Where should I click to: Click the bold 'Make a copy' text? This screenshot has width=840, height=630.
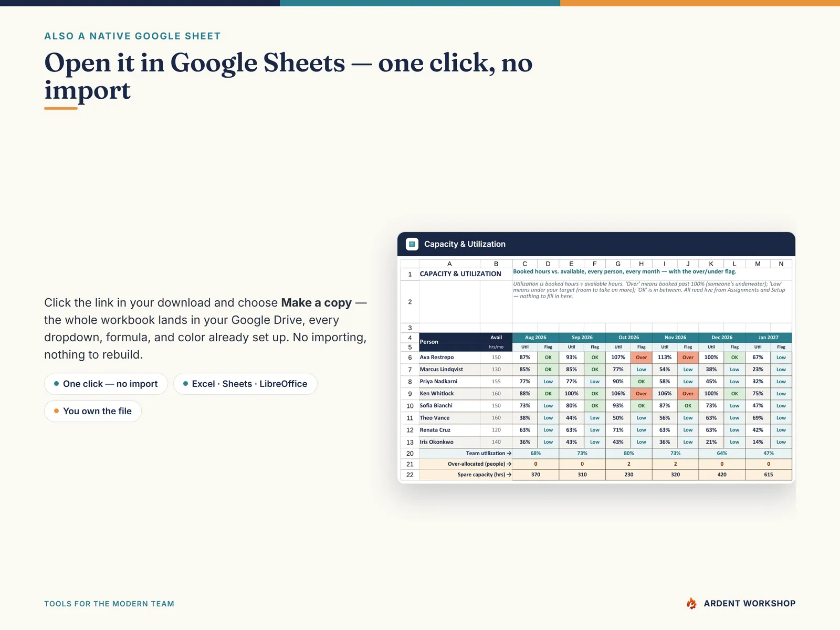pyautogui.click(x=316, y=303)
